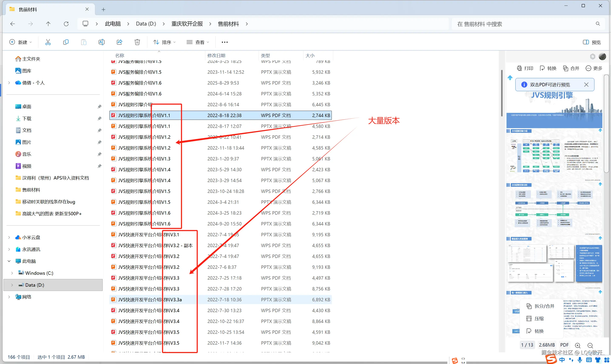Open the See more ellipsis menu
This screenshot has height=364, width=611.
[x=224, y=42]
